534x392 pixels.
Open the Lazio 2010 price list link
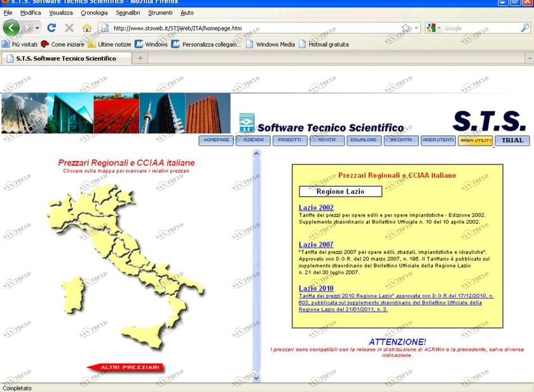pyautogui.click(x=316, y=288)
